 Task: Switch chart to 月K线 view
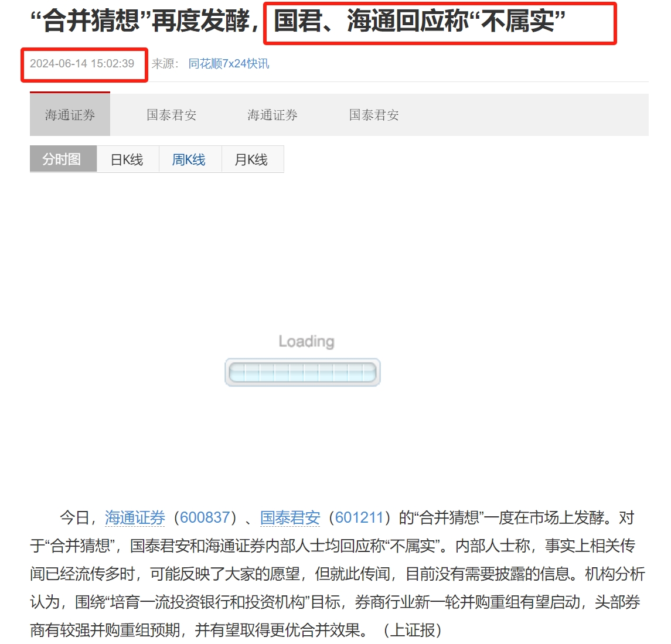pos(252,159)
